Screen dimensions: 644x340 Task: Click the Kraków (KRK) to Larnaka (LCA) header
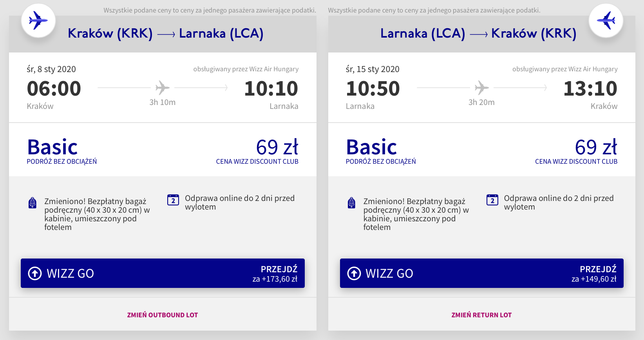[166, 34]
